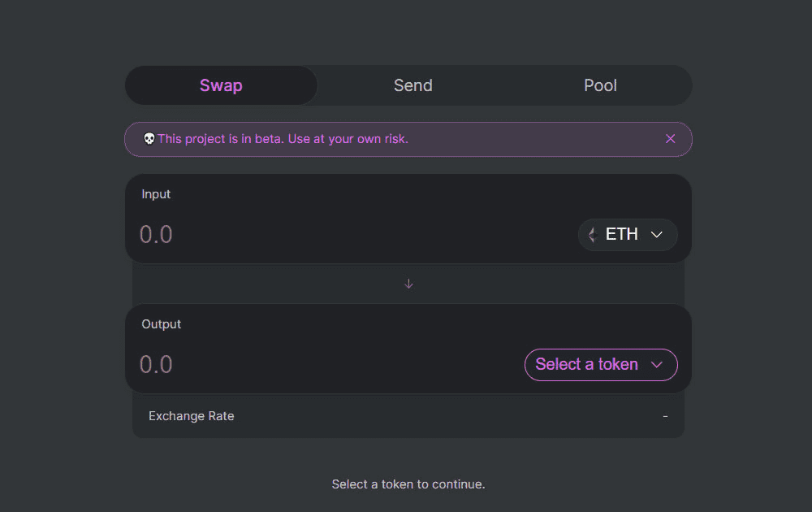Select the Swap tab
The height and width of the screenshot is (512, 812).
point(220,85)
